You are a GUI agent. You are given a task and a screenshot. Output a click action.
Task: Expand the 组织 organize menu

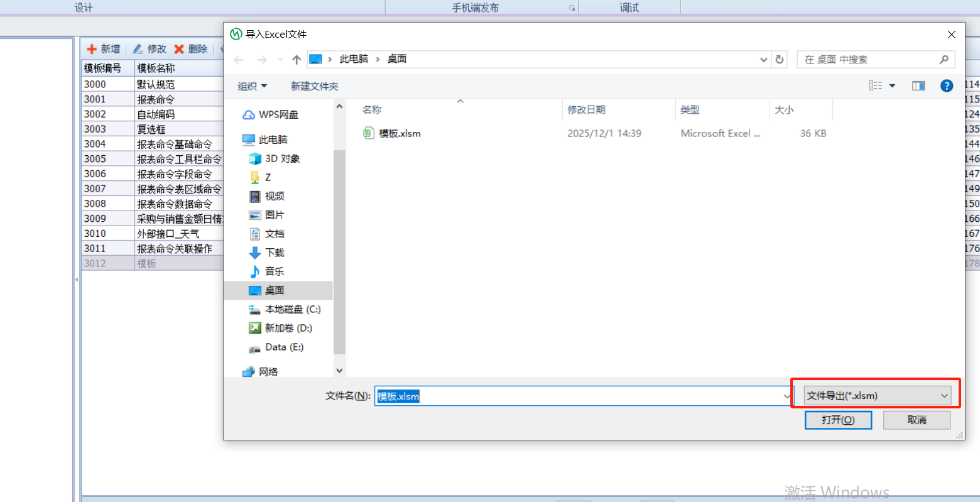click(252, 86)
